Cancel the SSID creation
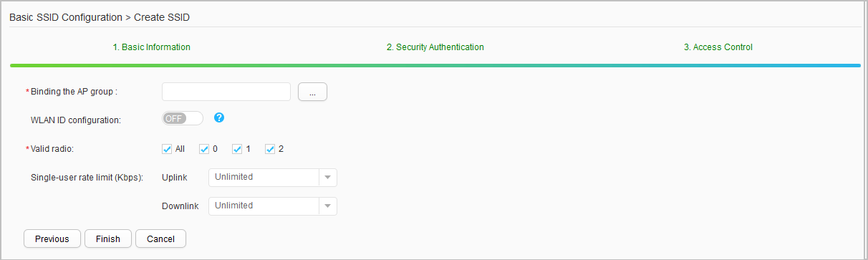 (160, 239)
